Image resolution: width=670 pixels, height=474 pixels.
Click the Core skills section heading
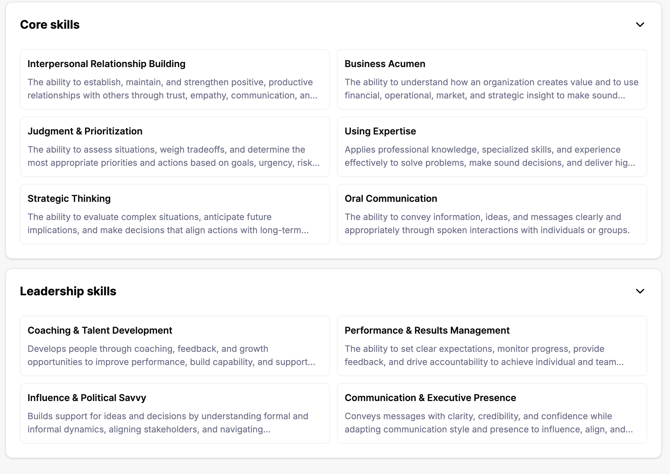[50, 25]
